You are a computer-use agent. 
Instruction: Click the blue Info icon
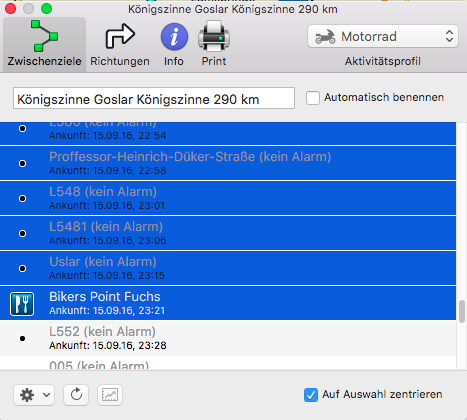pyautogui.click(x=174, y=37)
